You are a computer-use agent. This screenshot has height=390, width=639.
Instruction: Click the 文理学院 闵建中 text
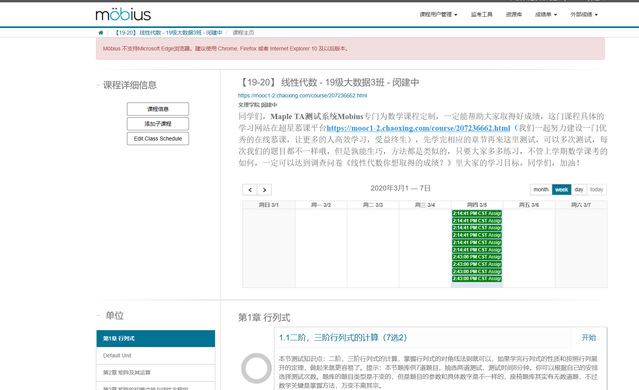tap(258, 105)
